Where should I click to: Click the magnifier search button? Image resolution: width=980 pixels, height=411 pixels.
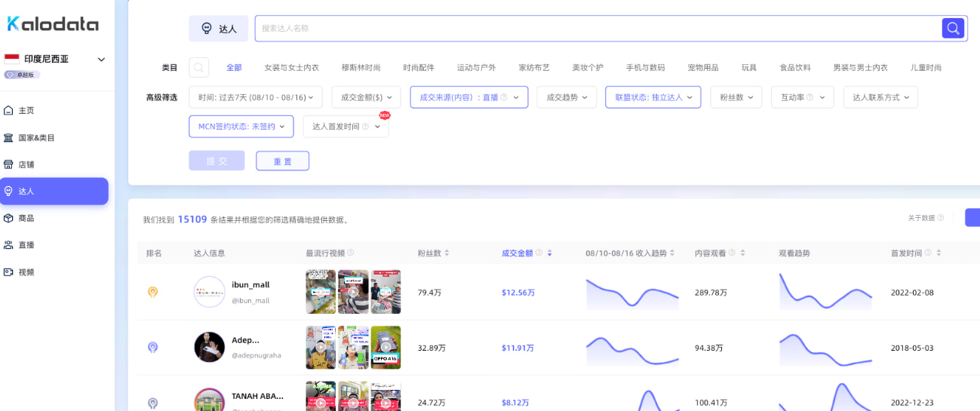(953, 28)
